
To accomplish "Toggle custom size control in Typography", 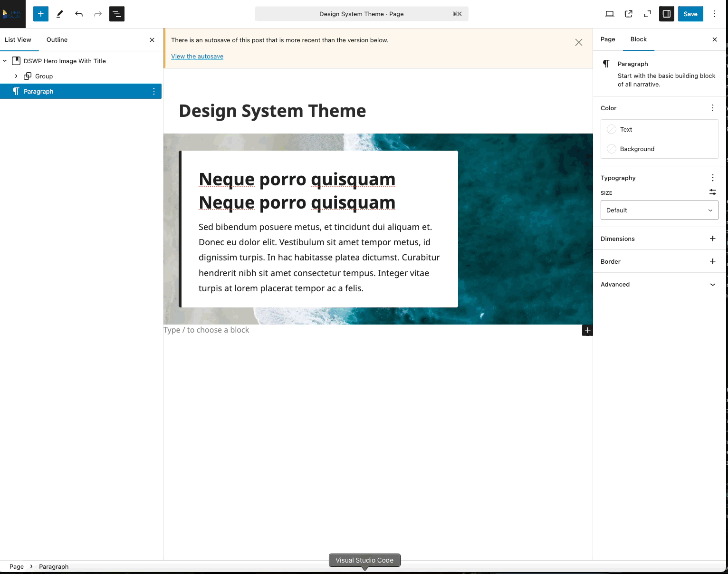I will tap(713, 192).
